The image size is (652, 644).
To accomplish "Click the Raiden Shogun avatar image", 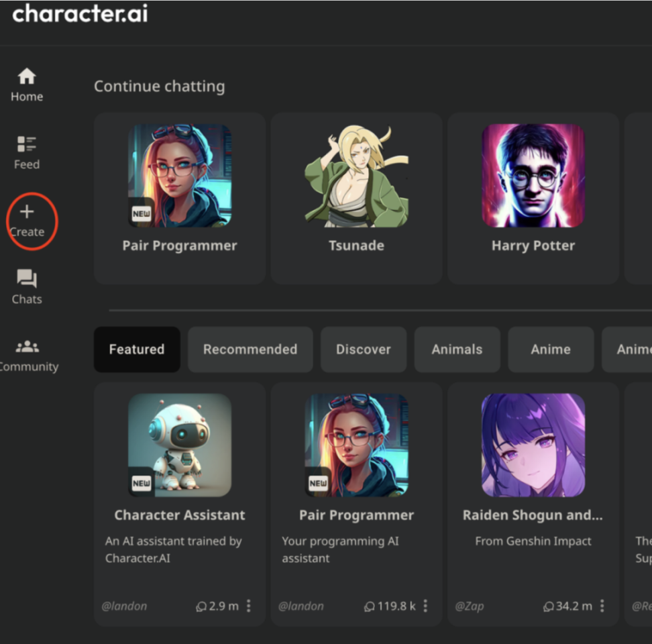I will click(x=533, y=445).
